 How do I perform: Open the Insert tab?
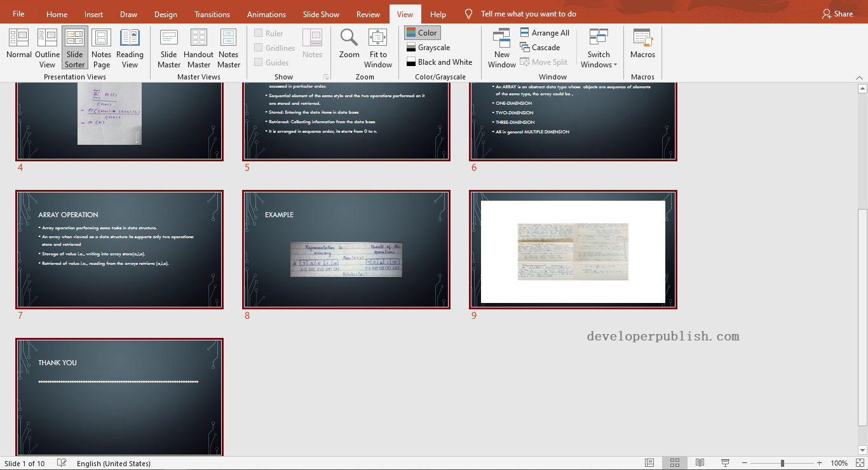click(93, 14)
